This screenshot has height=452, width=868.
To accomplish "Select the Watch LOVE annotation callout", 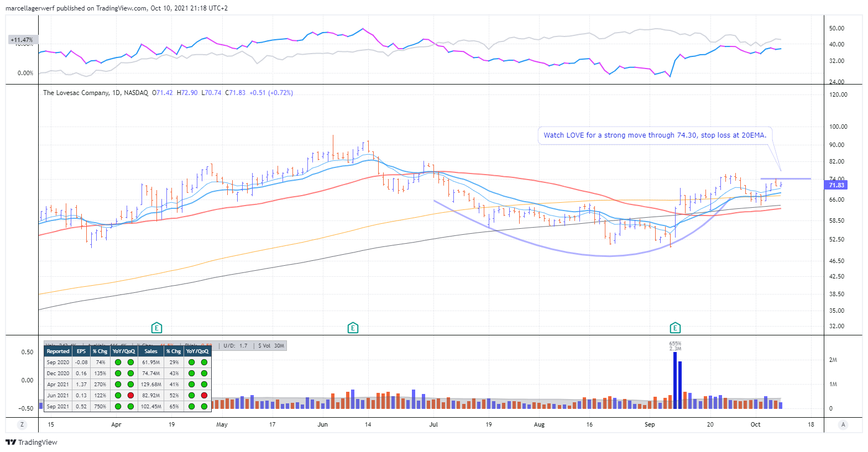I will click(x=655, y=135).
